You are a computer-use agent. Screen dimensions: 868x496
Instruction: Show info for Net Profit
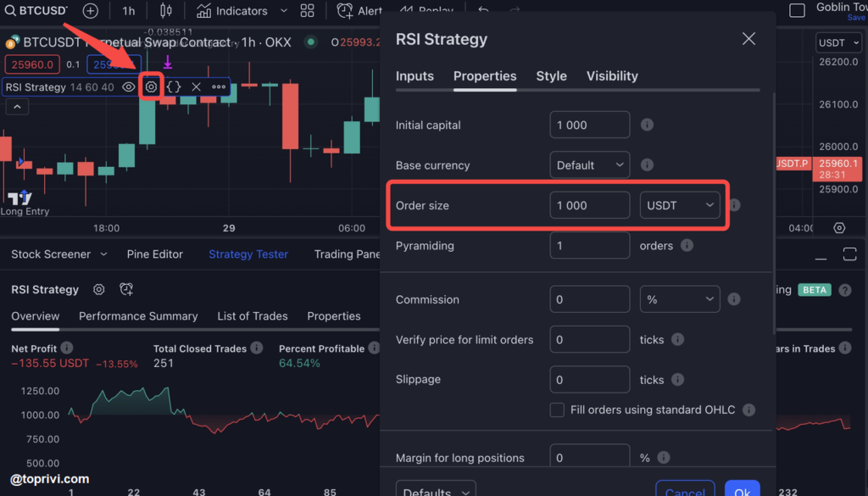66,348
